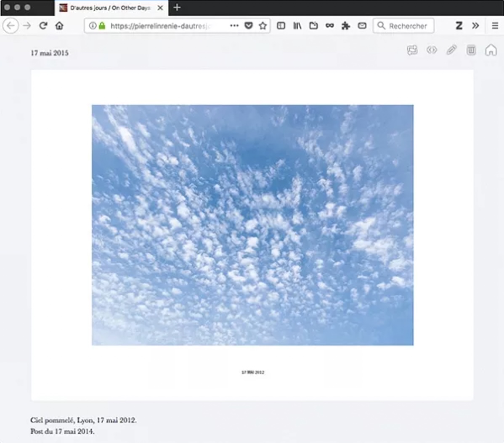The height and width of the screenshot is (443, 504).
Task: Open the extensions puzzle piece icon
Action: tap(346, 26)
